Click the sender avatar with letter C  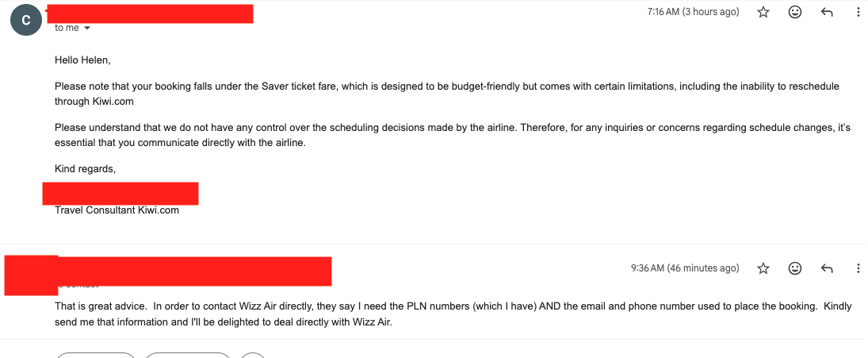coord(25,20)
